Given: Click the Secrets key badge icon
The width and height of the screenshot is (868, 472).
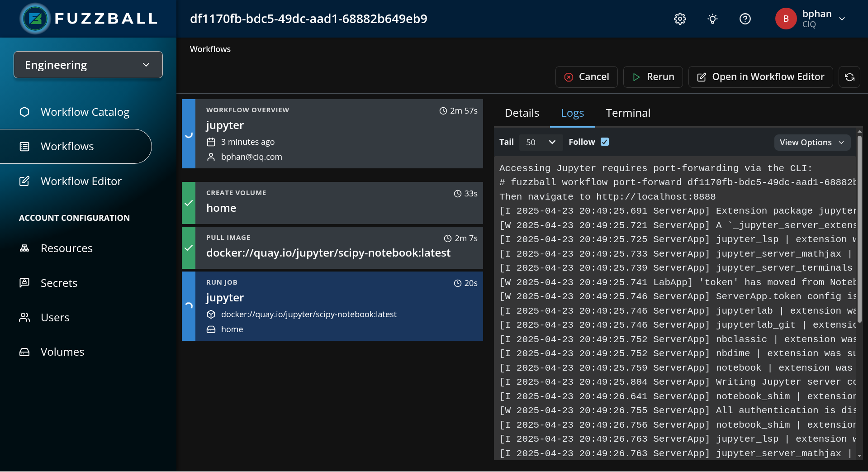Looking at the screenshot, I should [x=24, y=282].
